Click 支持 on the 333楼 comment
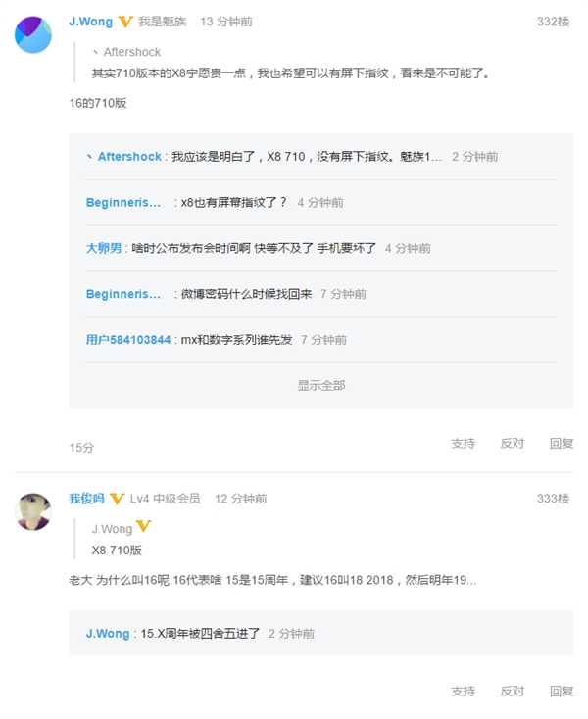The image size is (588, 719). click(463, 691)
